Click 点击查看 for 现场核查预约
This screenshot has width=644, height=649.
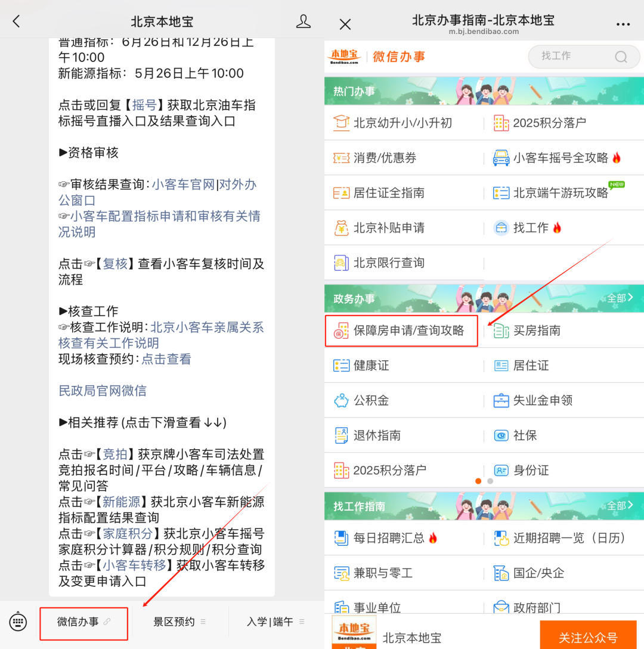[x=166, y=359]
